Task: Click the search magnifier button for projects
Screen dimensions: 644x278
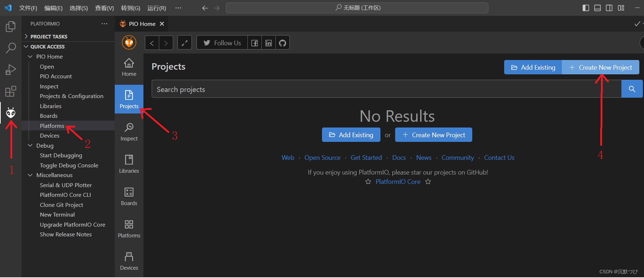Action: [x=632, y=89]
